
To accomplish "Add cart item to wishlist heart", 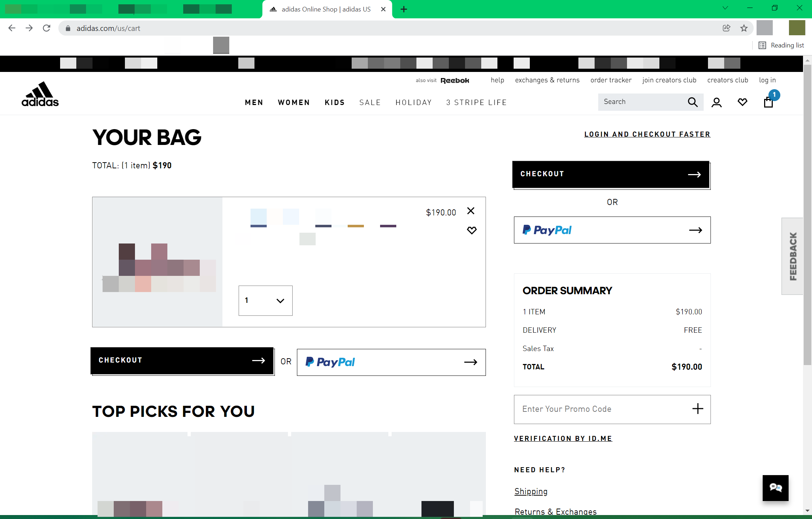I will [472, 230].
